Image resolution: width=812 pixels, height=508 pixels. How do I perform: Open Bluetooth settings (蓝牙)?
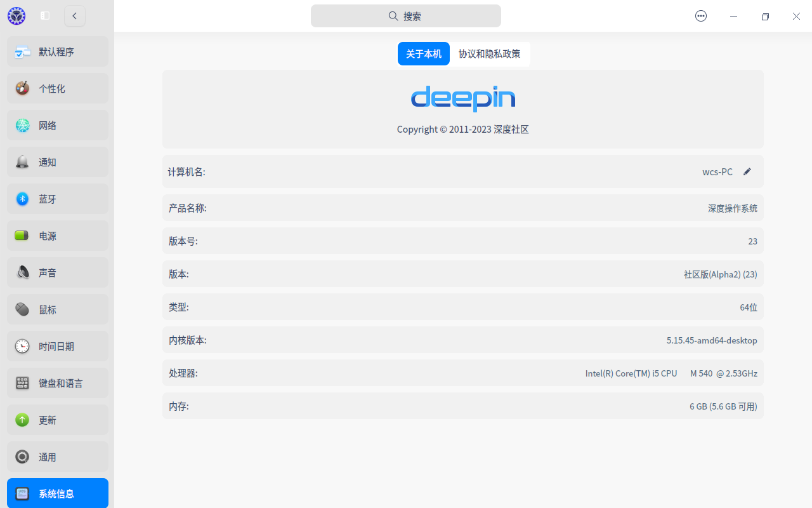pyautogui.click(x=57, y=199)
